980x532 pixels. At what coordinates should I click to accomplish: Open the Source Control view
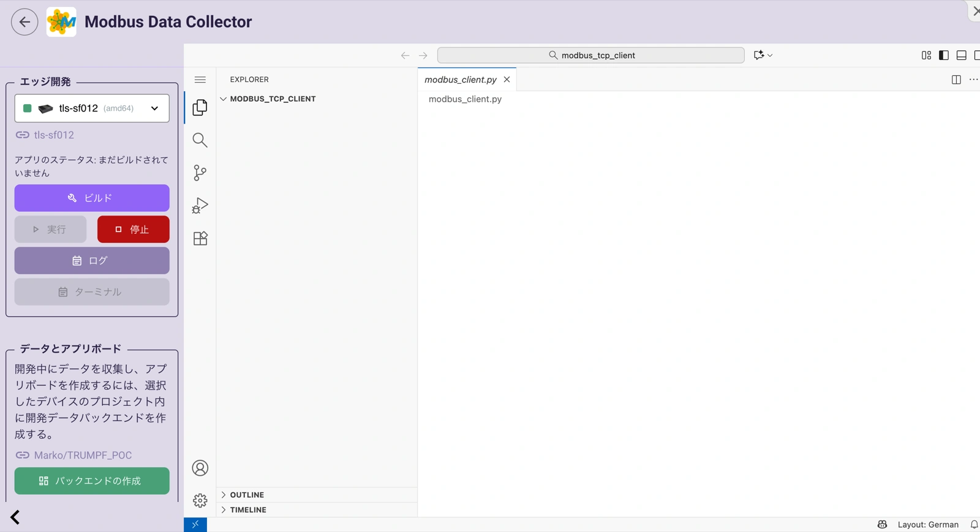tap(200, 173)
